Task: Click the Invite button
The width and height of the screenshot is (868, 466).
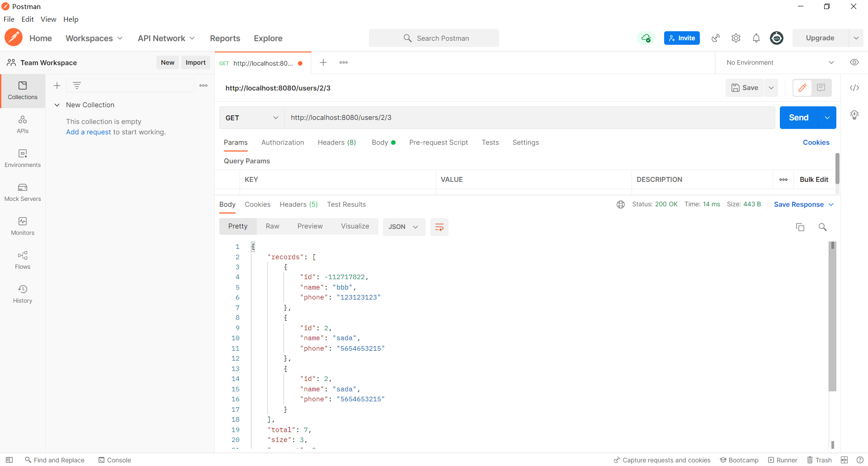Action: 682,38
